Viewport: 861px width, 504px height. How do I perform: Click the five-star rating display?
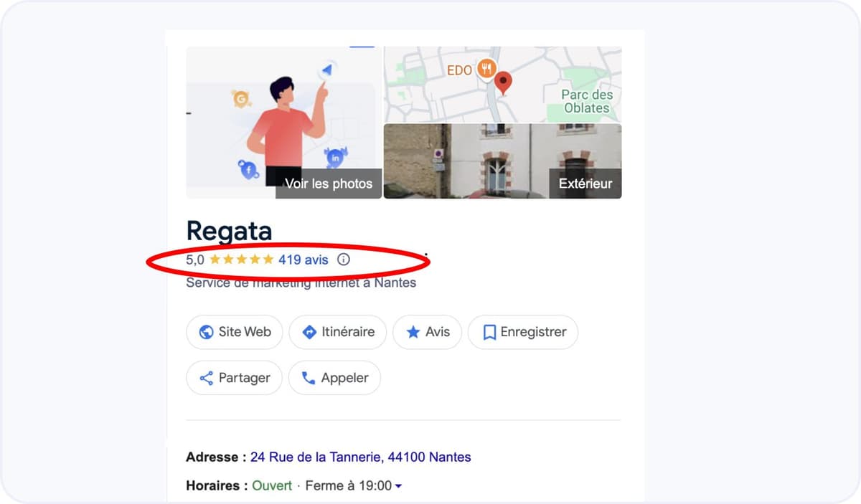click(x=241, y=260)
